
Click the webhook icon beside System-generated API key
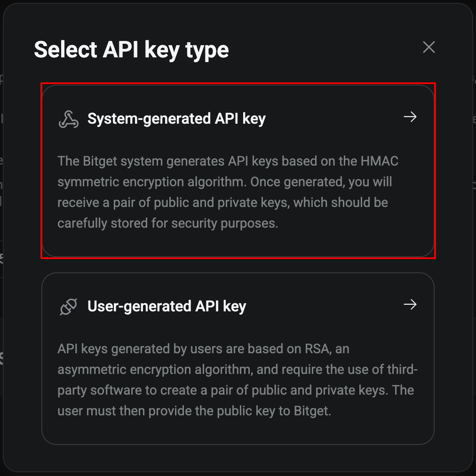point(68,119)
